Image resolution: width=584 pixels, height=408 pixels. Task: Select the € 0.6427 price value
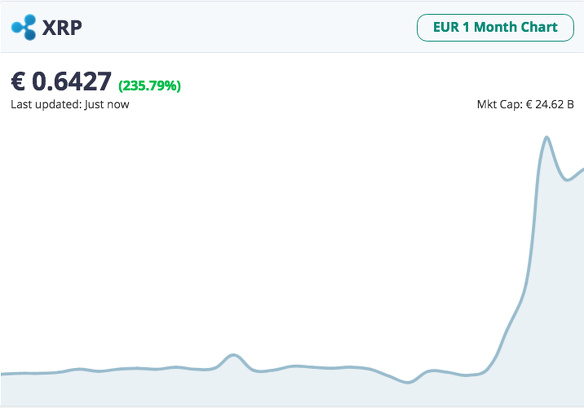pos(61,81)
